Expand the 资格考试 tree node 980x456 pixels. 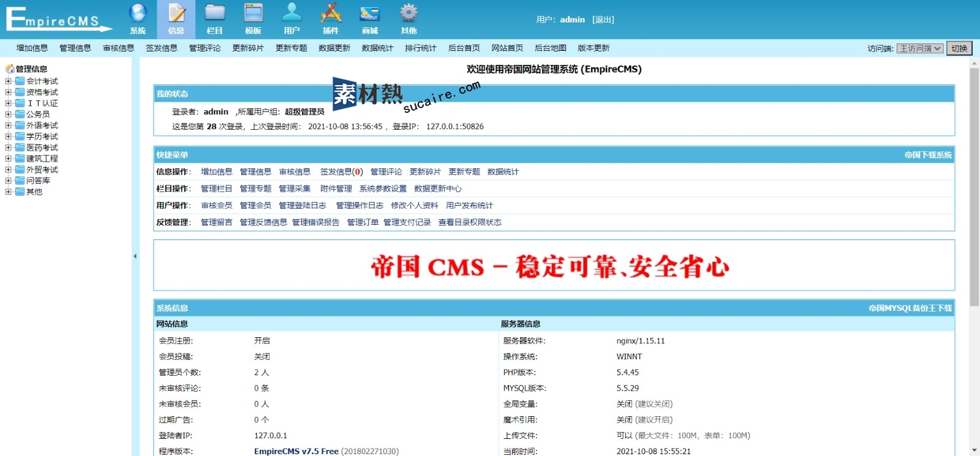(9, 92)
